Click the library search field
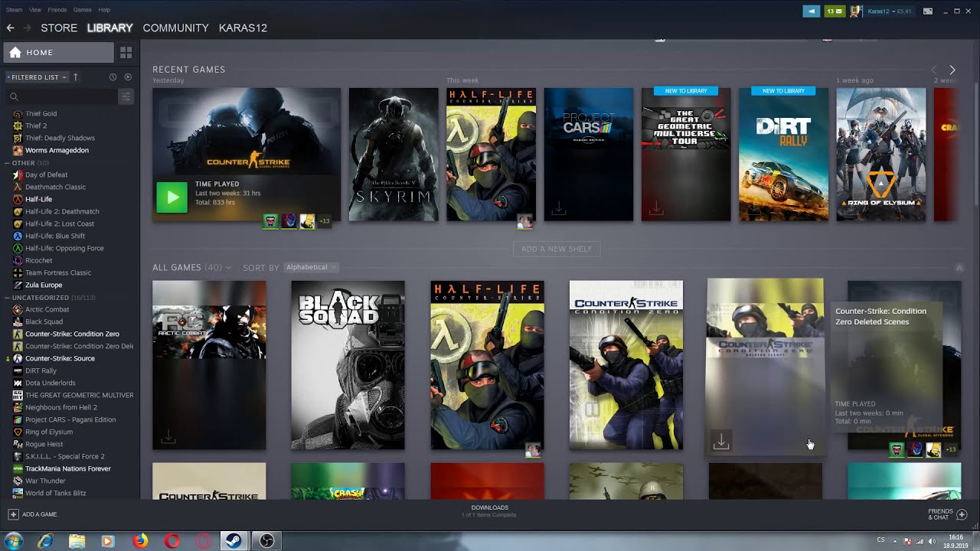This screenshot has width=980, height=551. [61, 96]
